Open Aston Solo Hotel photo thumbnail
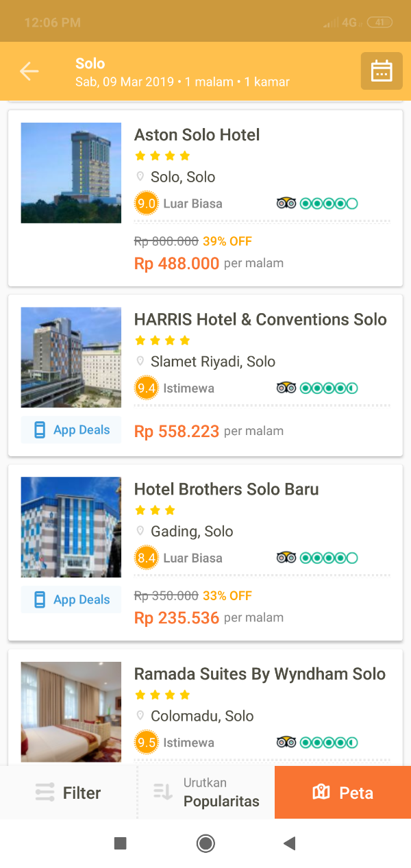411x868 pixels. click(71, 173)
